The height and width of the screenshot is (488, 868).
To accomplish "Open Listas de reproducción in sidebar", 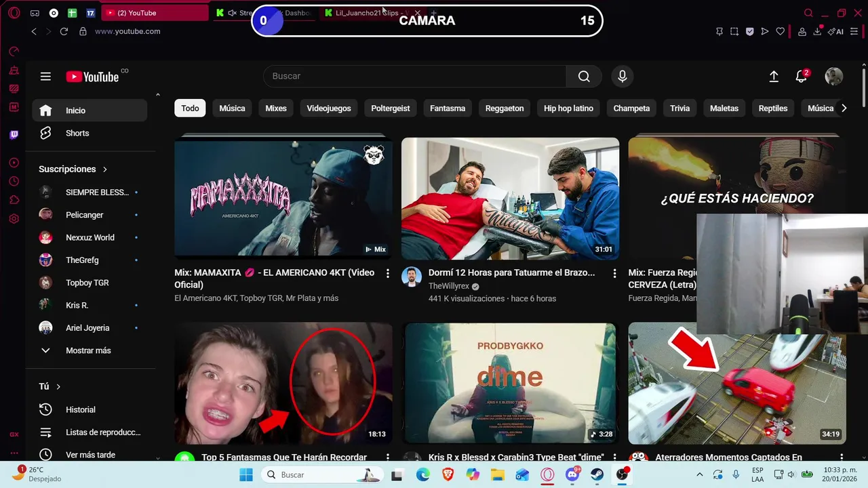I will [x=90, y=432].
